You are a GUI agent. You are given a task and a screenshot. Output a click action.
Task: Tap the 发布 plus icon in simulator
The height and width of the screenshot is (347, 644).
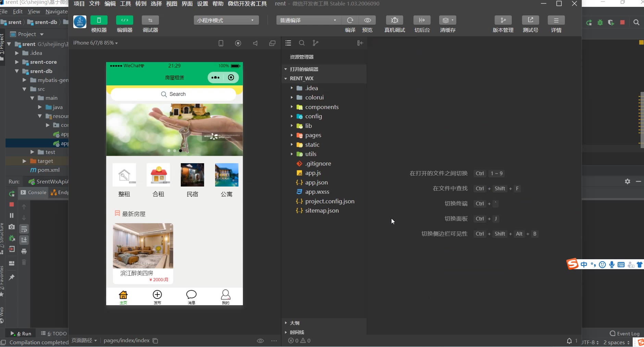tap(157, 295)
